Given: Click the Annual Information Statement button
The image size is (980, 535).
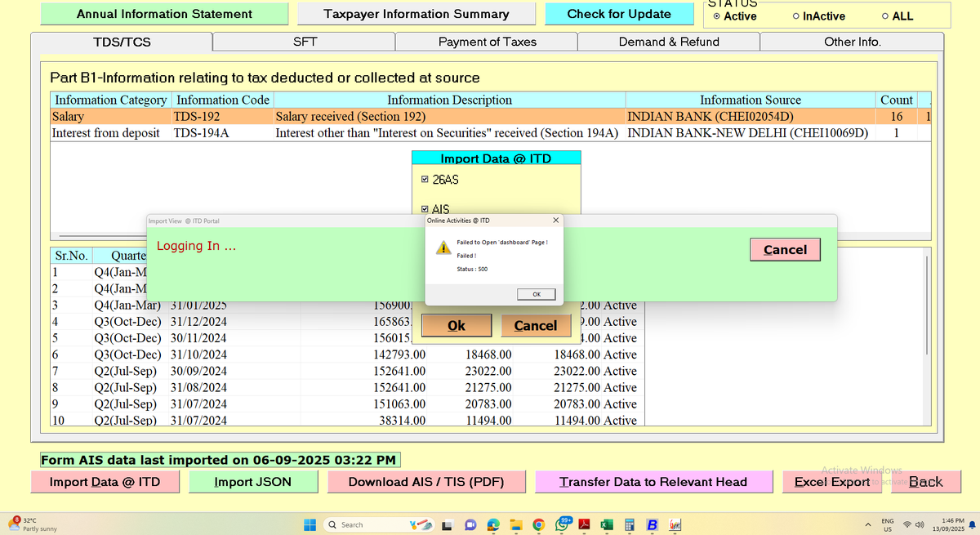Looking at the screenshot, I should pos(164,14).
